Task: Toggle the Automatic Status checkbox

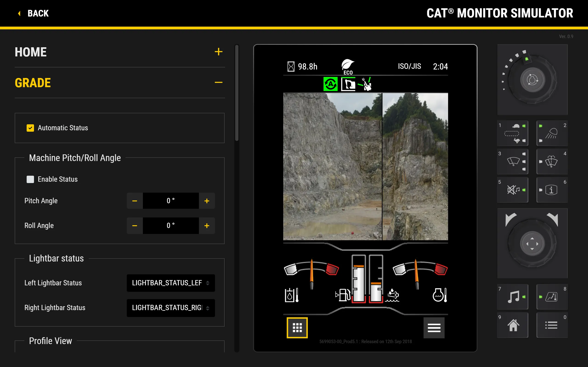Action: [x=31, y=128]
